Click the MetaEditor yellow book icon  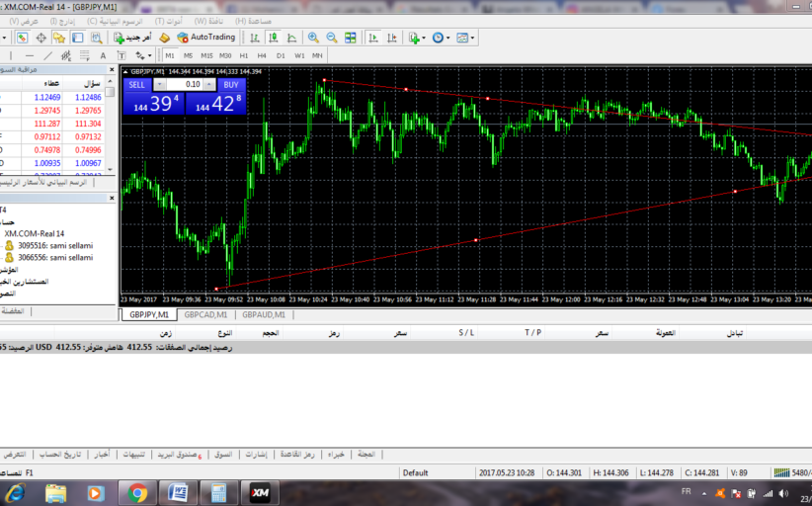pyautogui.click(x=163, y=38)
